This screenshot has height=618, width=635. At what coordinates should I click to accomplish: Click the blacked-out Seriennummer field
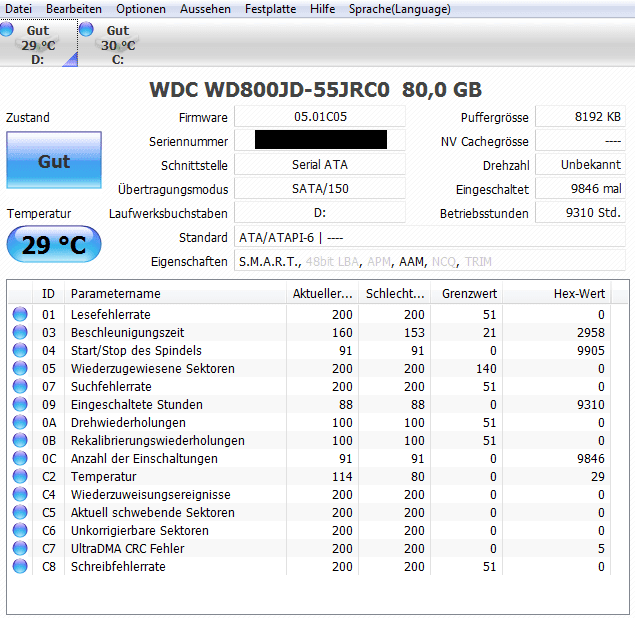pos(320,140)
